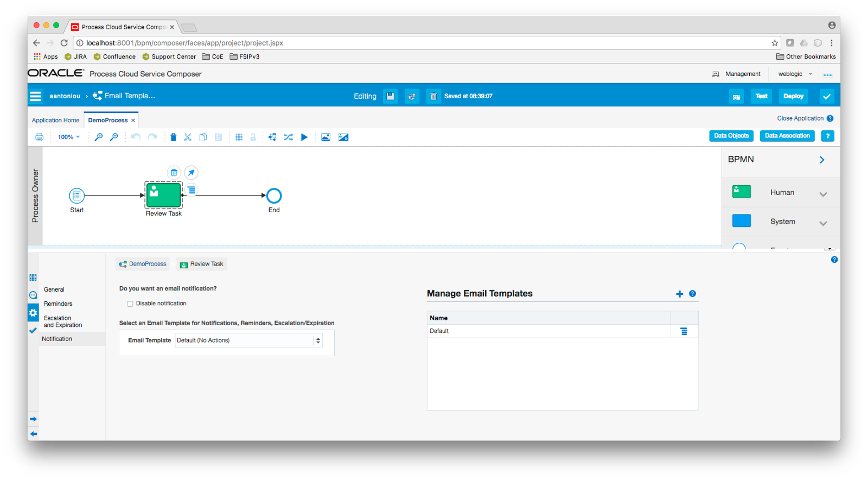Click the blue checkmark validate button

click(x=827, y=97)
